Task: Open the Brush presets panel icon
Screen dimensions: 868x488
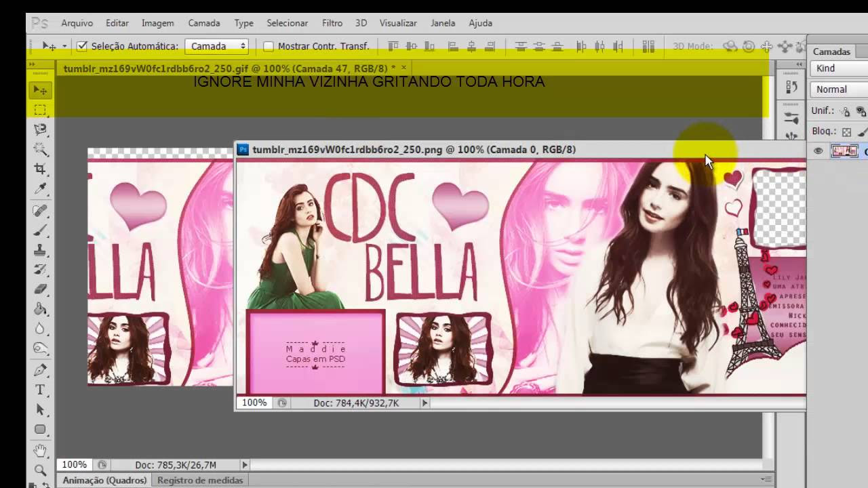Action: click(x=791, y=117)
